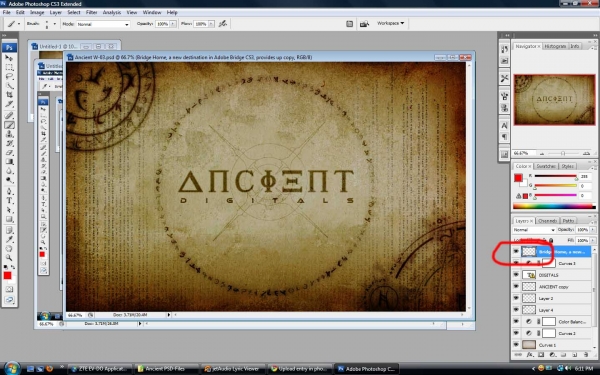Toggle Quick Mask mode in toolbox
Viewport: 600px width, 375px height.
pos(9,289)
